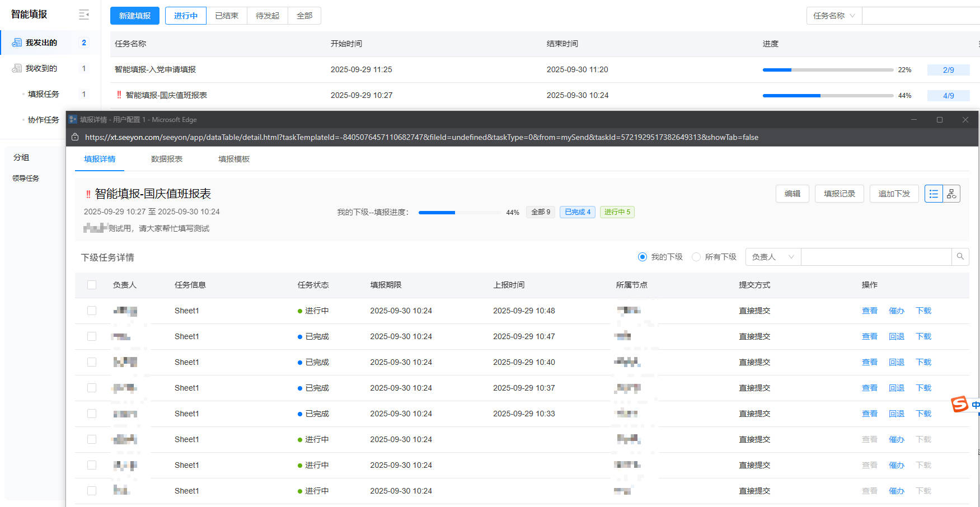The width and height of the screenshot is (980, 507).
Task: Check the select-all checkbox in table header
Action: tap(92, 285)
